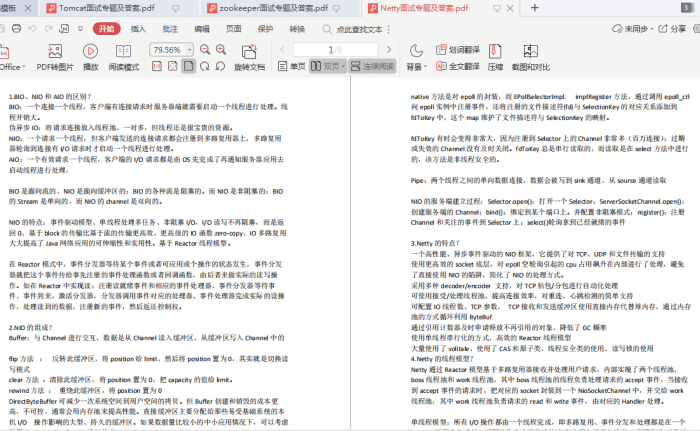
Task: Open the 保护 ribbon tab
Action: (x=265, y=29)
